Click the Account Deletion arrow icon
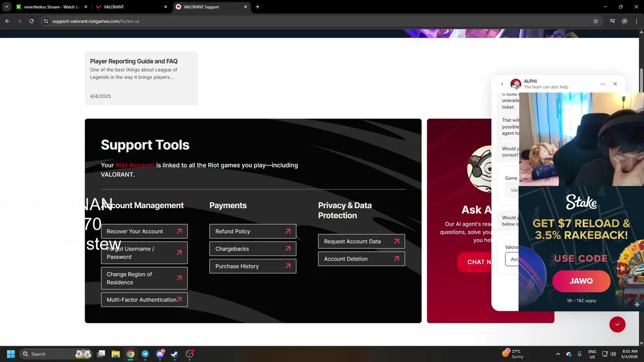644x362 pixels. 396,259
